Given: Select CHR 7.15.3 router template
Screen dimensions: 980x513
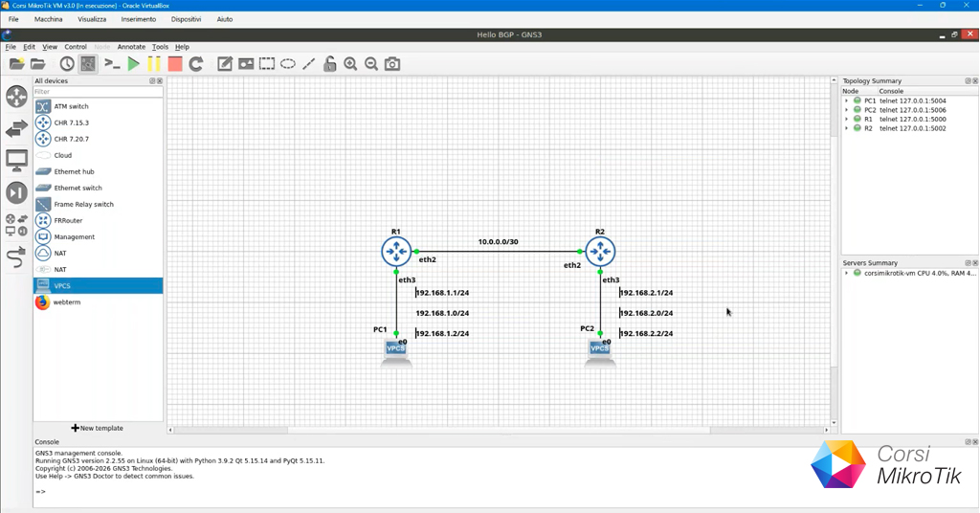Looking at the screenshot, I should pyautogui.click(x=99, y=123).
